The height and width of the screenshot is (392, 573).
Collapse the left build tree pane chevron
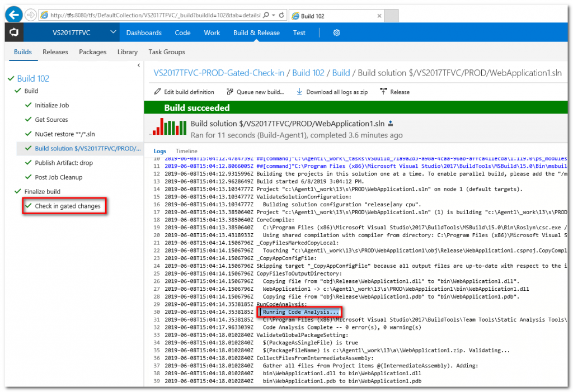139,65
